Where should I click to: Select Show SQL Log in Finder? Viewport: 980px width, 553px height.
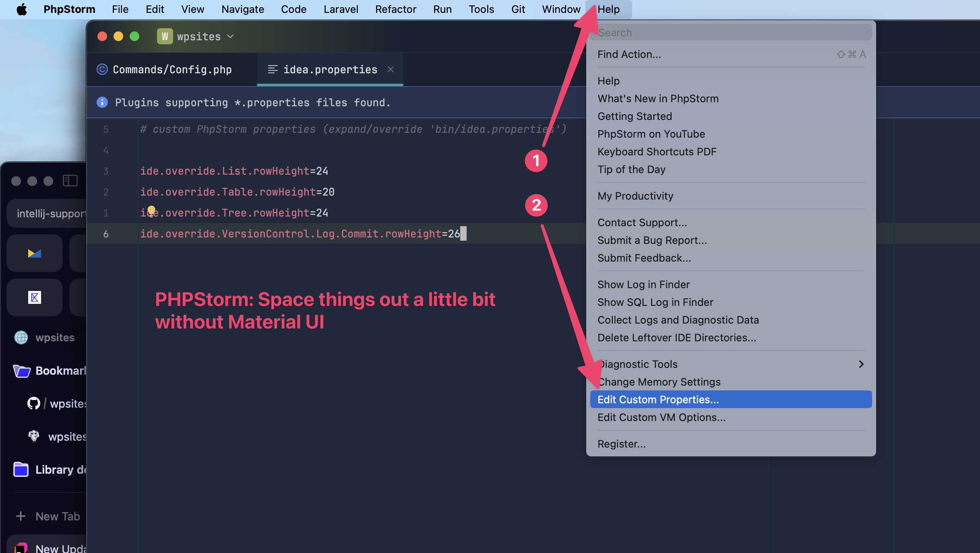pyautogui.click(x=731, y=302)
